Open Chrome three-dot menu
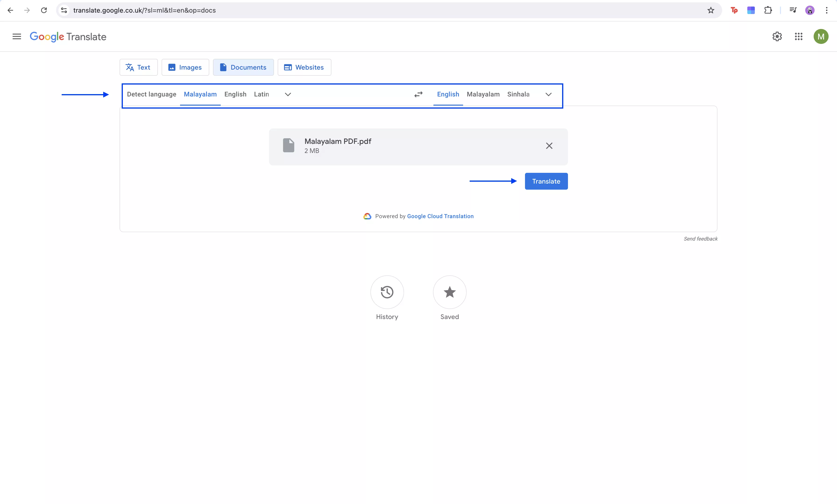 [x=826, y=10]
